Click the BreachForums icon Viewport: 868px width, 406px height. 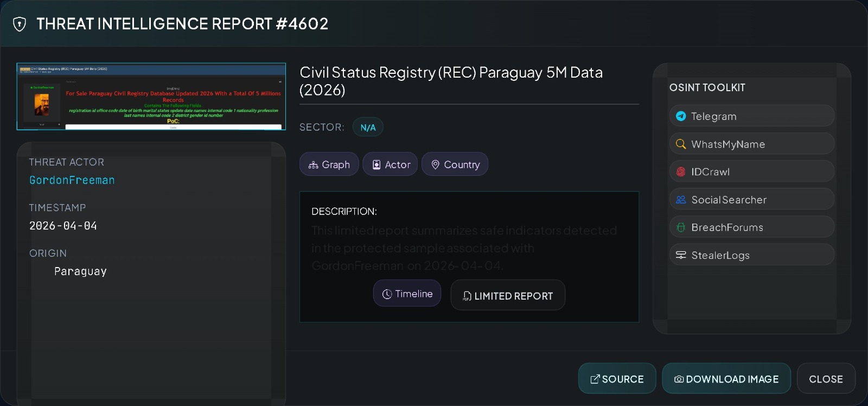coord(681,227)
